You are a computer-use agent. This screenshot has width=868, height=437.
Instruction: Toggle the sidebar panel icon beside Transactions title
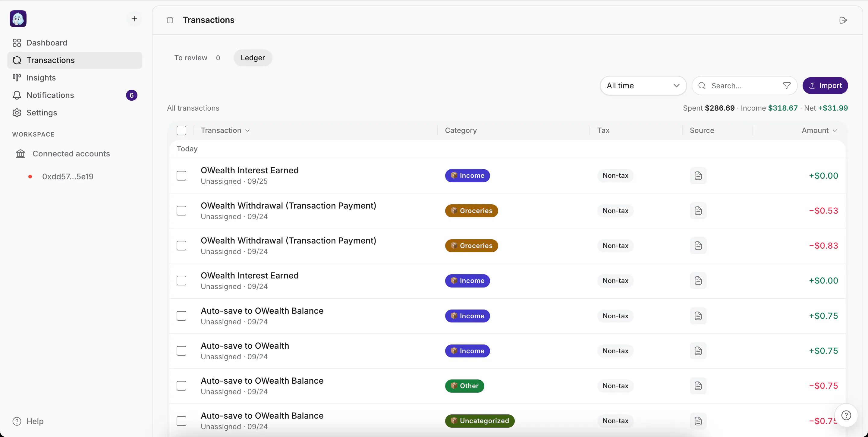(x=170, y=20)
